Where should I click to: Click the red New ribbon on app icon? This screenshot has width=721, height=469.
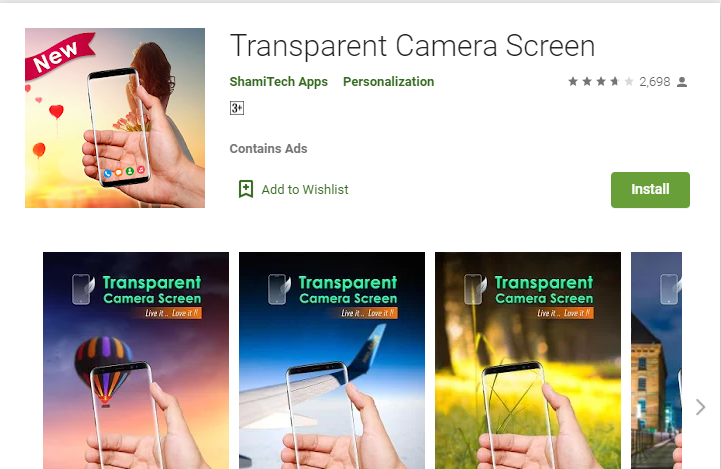[58, 55]
